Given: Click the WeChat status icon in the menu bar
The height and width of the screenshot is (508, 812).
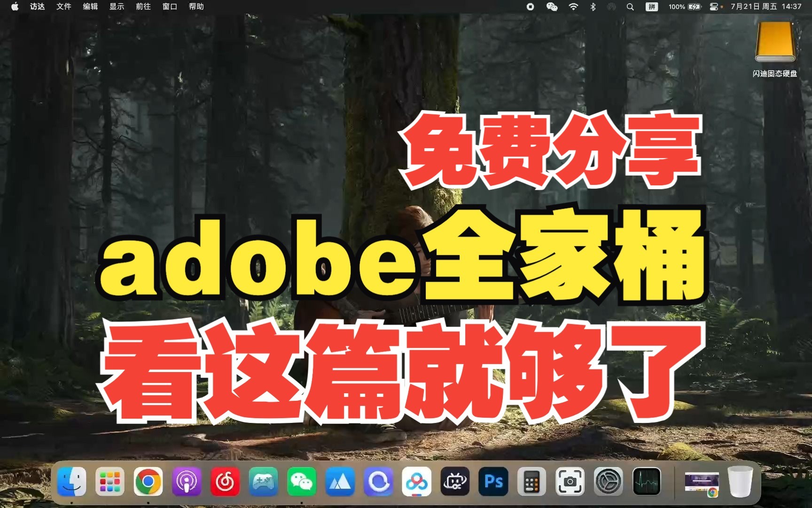Looking at the screenshot, I should (x=552, y=7).
